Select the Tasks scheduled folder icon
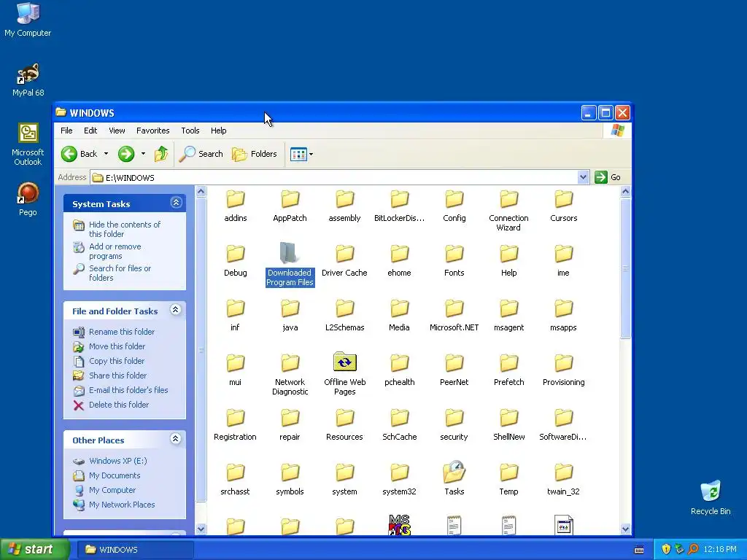 pos(454,472)
